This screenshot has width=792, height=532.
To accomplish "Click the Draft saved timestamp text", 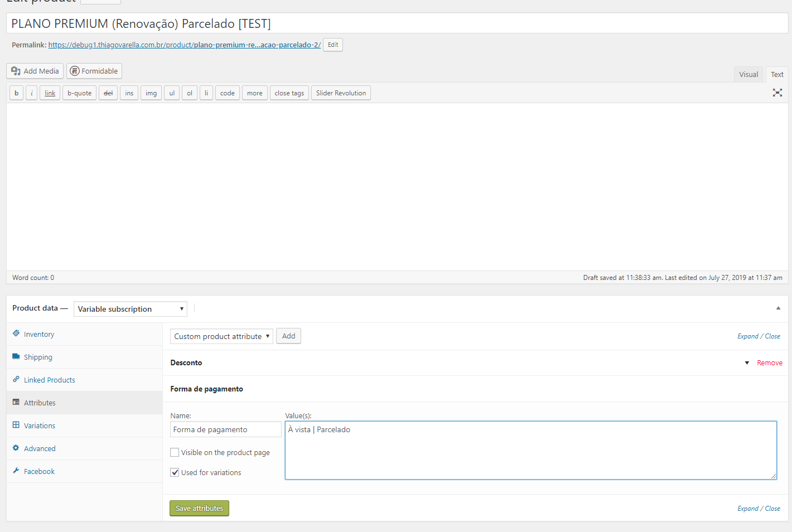I will 683,278.
